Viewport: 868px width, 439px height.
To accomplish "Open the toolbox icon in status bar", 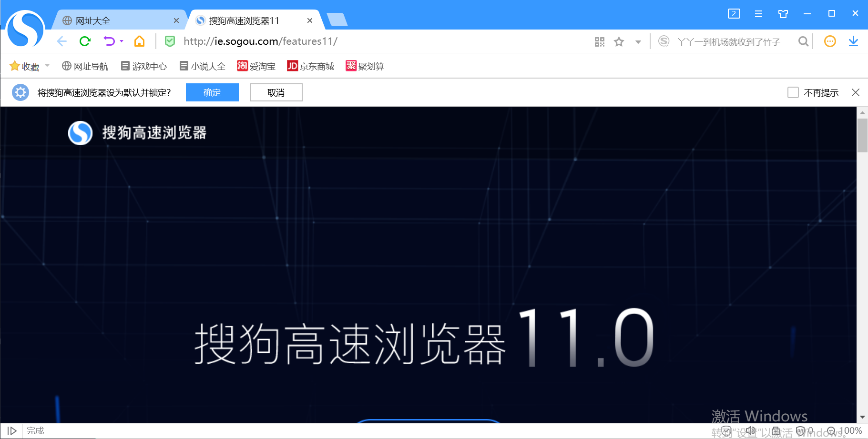I will click(776, 431).
